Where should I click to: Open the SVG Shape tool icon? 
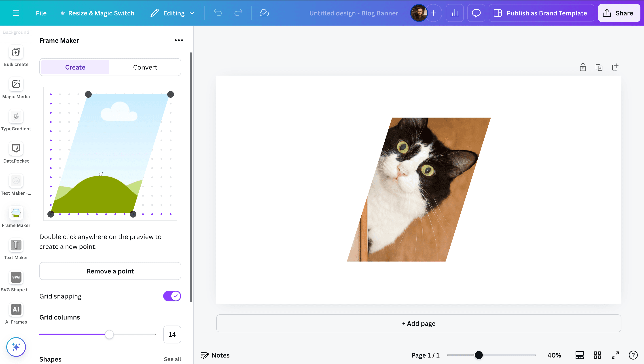tap(16, 277)
